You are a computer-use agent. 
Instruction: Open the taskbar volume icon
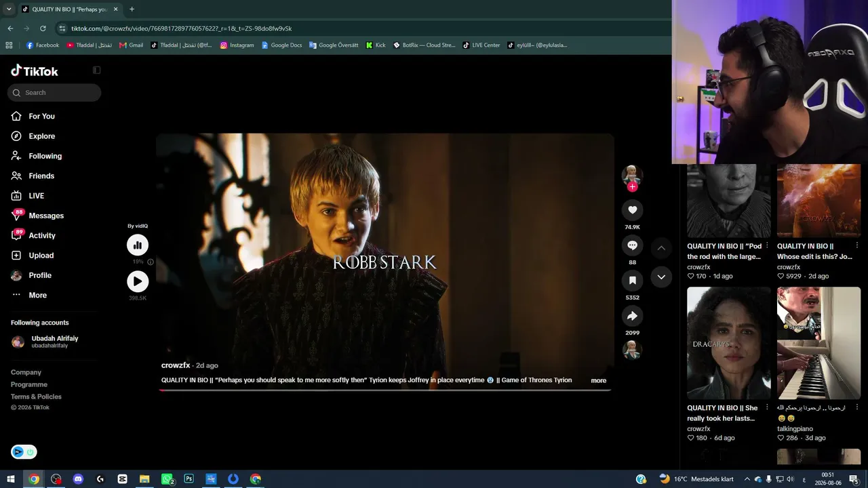pos(790,479)
